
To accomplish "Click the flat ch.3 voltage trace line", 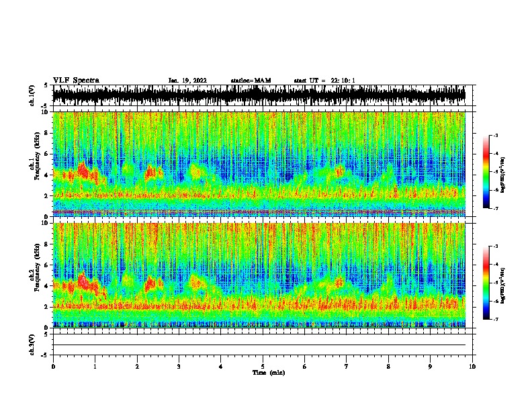I will point(259,345).
